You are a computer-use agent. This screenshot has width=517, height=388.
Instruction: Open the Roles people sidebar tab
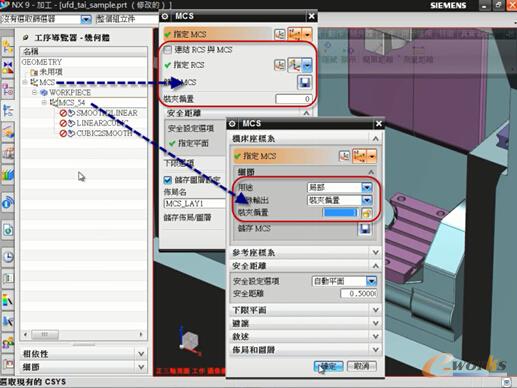pos(7,343)
